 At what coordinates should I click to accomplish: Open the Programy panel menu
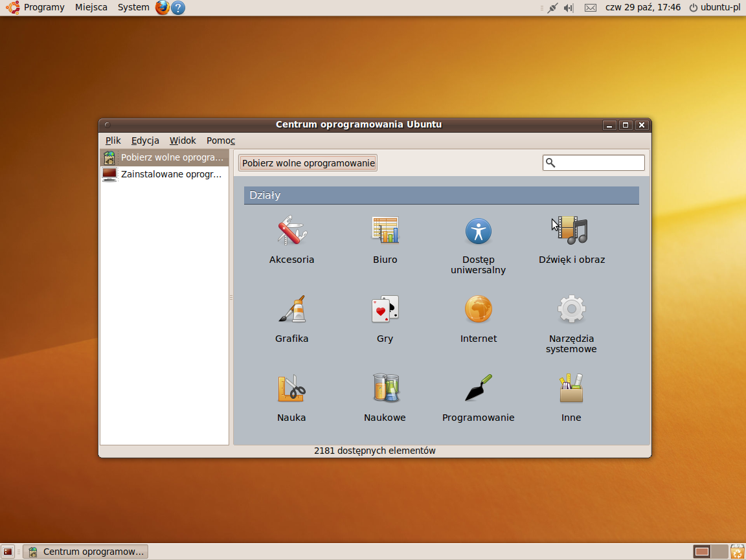coord(44,7)
